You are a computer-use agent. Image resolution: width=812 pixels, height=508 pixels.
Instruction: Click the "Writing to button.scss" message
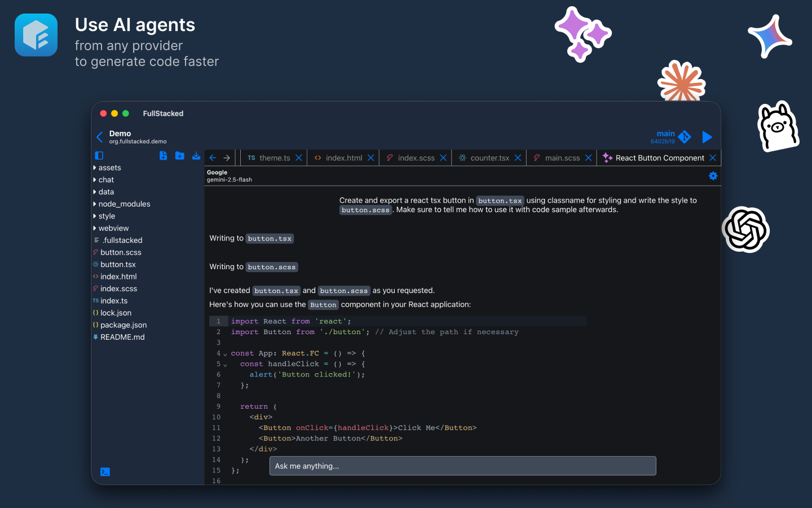click(254, 267)
